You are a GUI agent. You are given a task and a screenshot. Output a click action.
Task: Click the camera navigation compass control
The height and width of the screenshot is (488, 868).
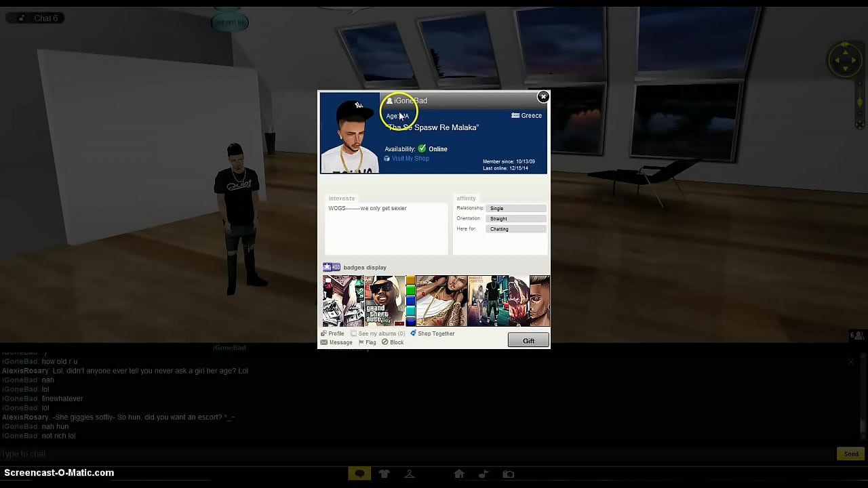(844, 60)
